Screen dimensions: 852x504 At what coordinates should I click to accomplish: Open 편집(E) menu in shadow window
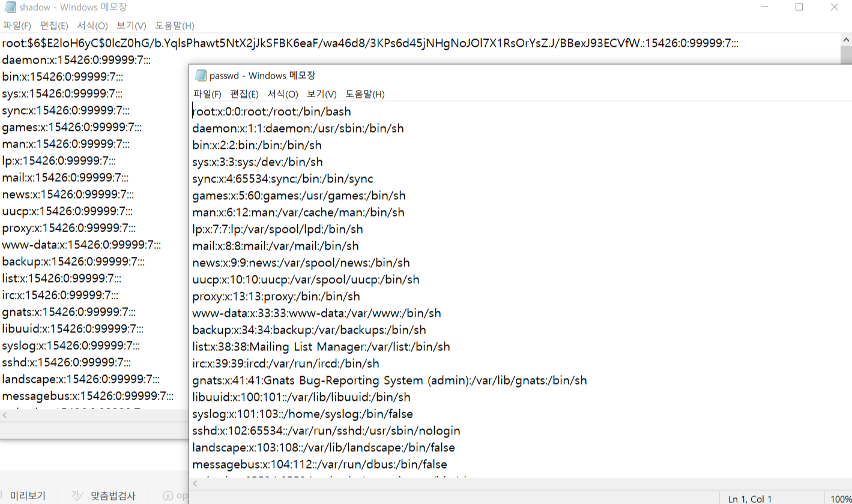click(x=54, y=26)
